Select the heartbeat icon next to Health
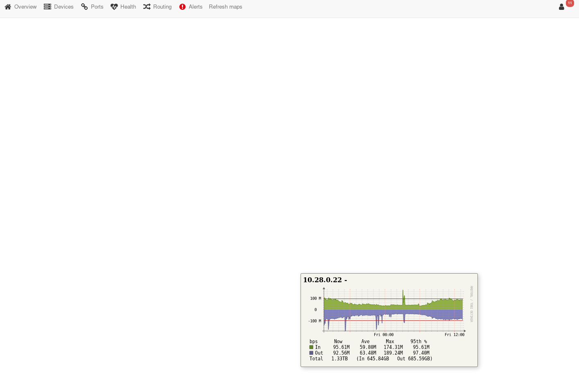The width and height of the screenshot is (579, 392). [114, 7]
